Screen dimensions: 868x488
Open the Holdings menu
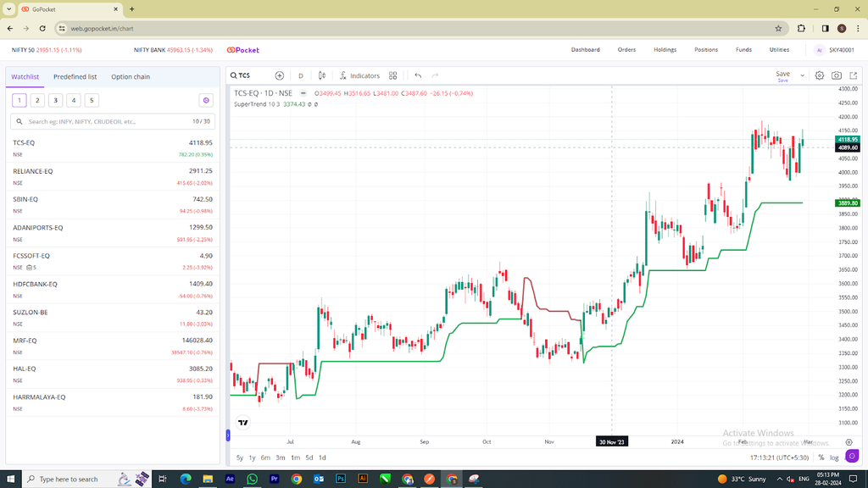pyautogui.click(x=665, y=50)
